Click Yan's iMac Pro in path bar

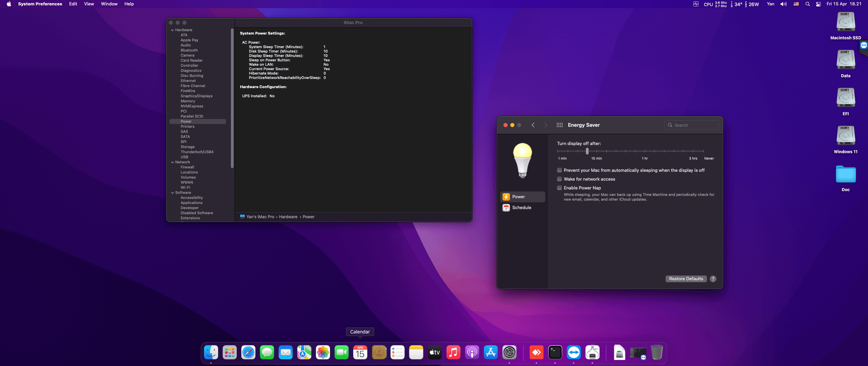tap(260, 217)
